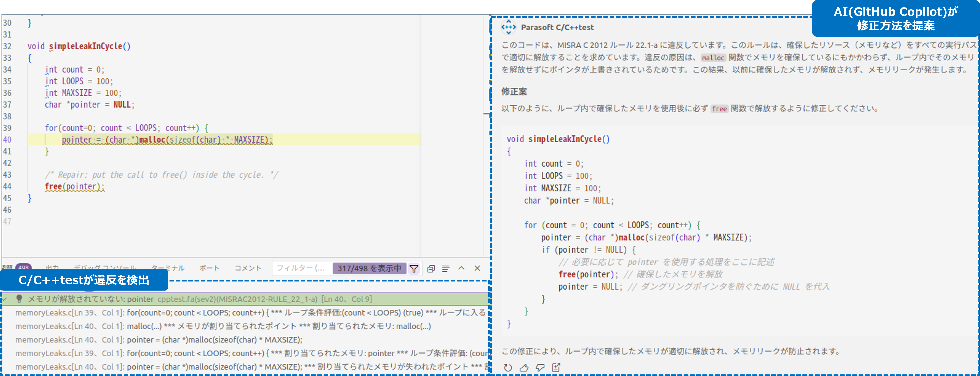
Task: Click the collapse-all icon in Problems toolbar
Action: [431, 268]
